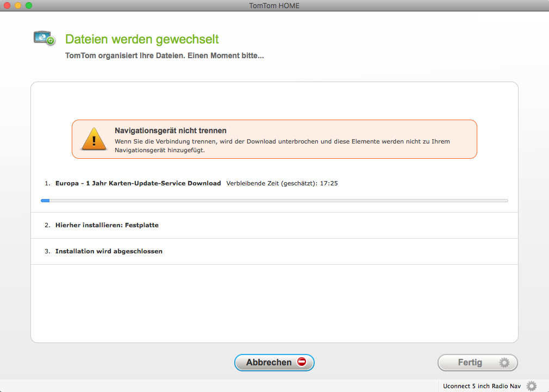
Task: Click 'Verbleibende Zeit (geschätzt): 17:25' text
Action: [282, 183]
